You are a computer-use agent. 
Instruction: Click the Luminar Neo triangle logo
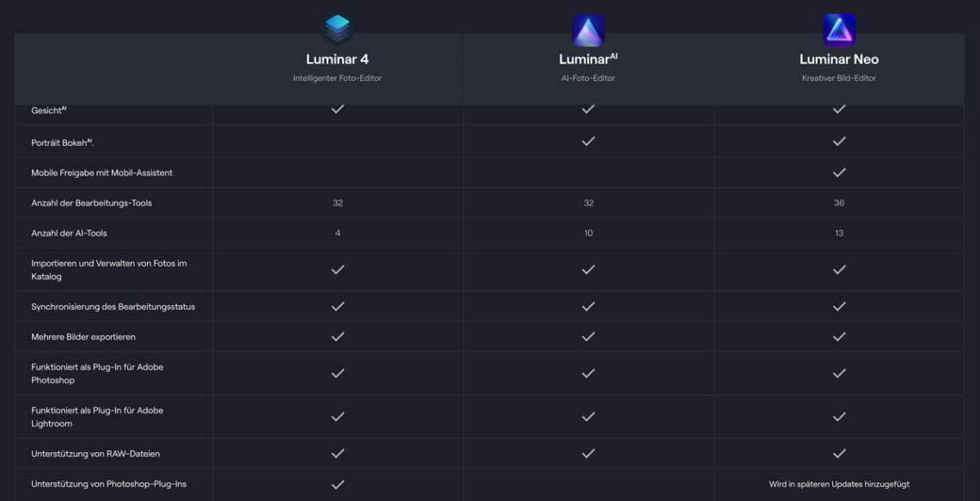tap(839, 30)
